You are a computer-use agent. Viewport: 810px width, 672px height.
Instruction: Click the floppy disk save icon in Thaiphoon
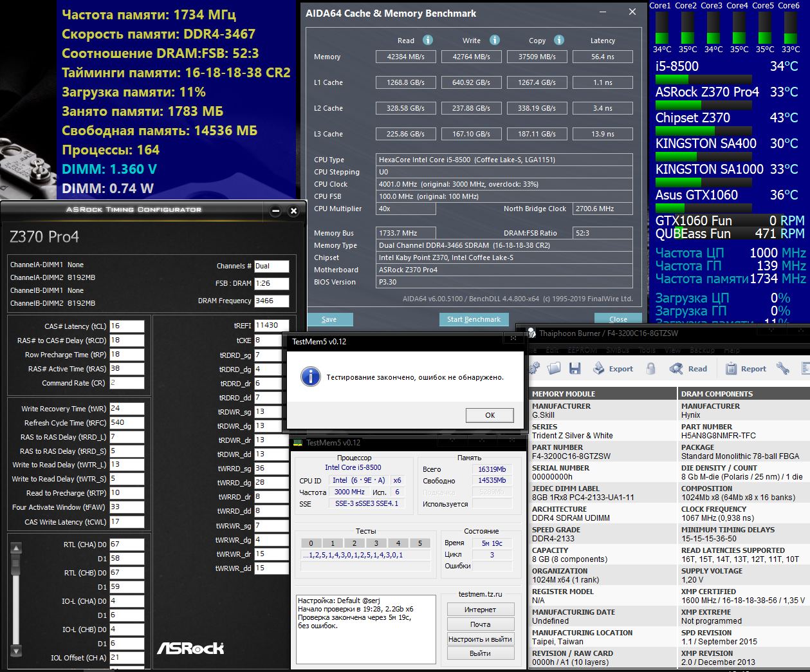[x=575, y=368]
